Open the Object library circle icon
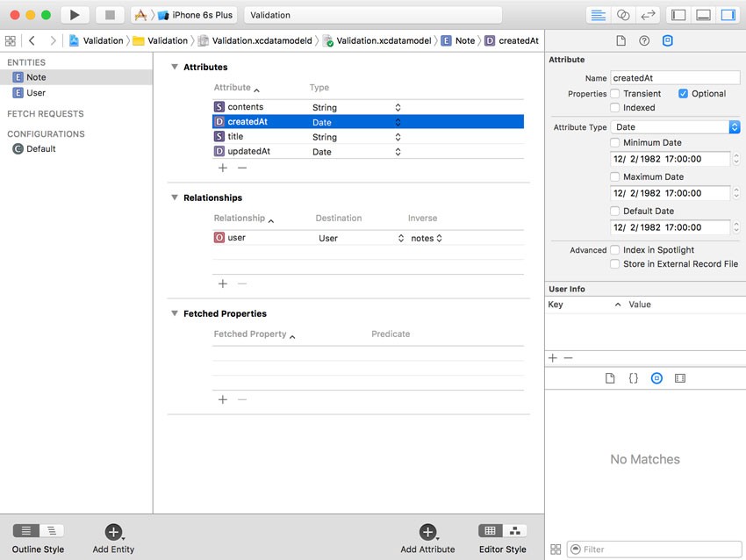 656,378
